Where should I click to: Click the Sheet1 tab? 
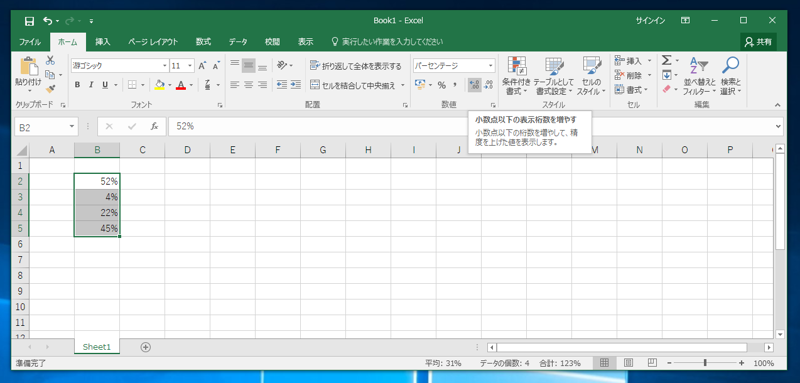[97, 347]
